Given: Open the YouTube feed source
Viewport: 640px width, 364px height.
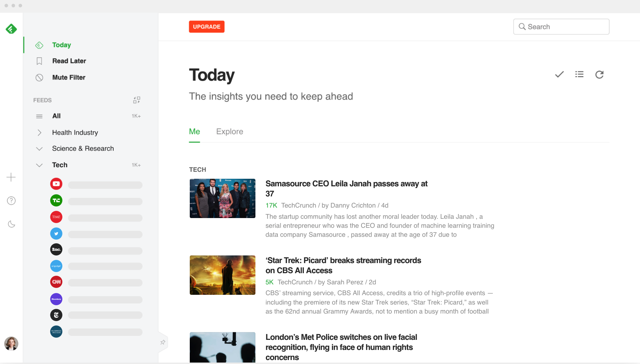Looking at the screenshot, I should point(56,184).
